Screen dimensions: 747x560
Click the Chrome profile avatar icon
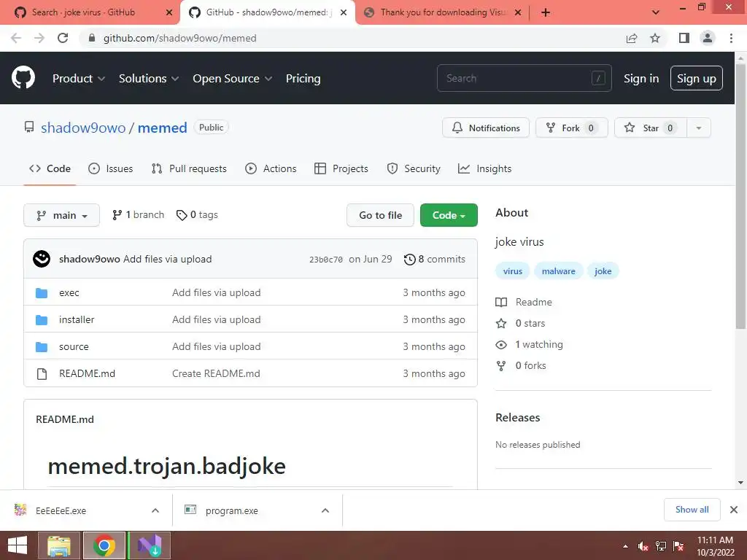pyautogui.click(x=708, y=38)
